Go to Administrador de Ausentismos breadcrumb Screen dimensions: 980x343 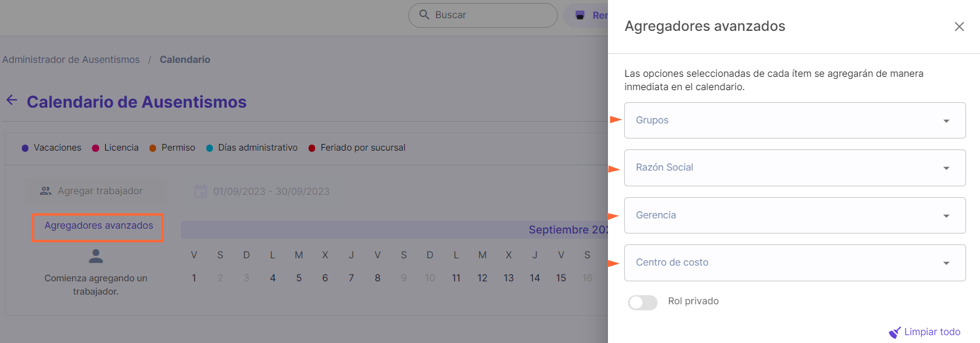click(x=71, y=59)
